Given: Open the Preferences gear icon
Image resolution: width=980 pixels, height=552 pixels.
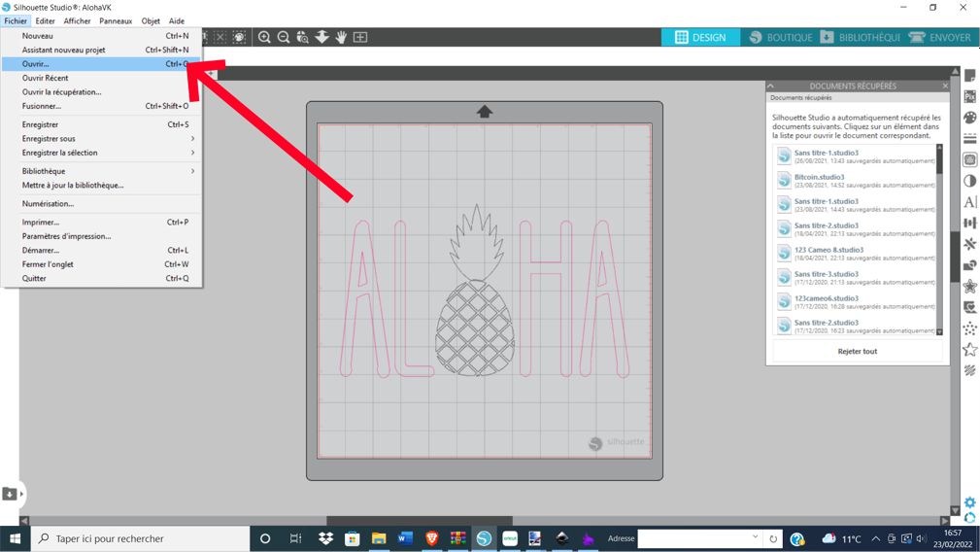Looking at the screenshot, I should (x=970, y=502).
